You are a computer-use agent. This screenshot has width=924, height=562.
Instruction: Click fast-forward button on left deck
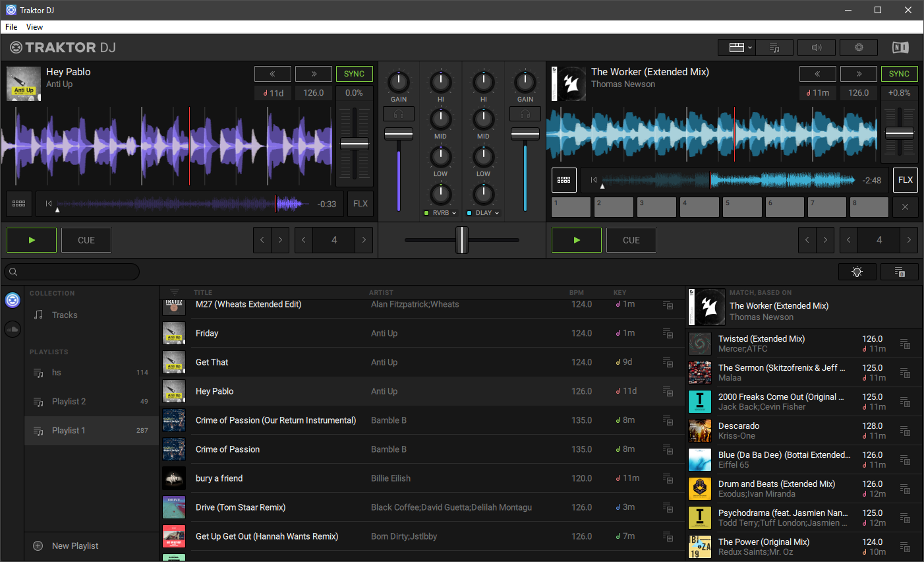314,74
